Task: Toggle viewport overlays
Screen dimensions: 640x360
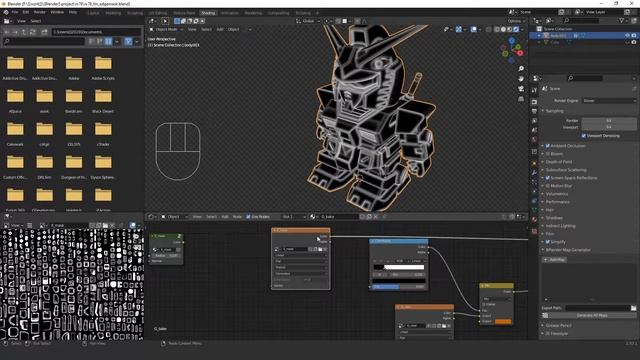Action: pos(473,29)
